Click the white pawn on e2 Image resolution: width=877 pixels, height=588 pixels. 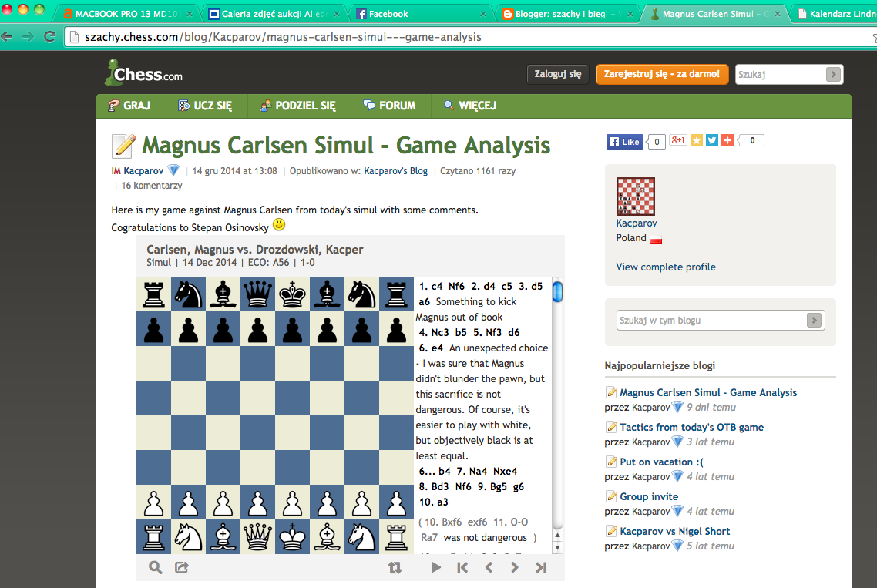click(293, 502)
